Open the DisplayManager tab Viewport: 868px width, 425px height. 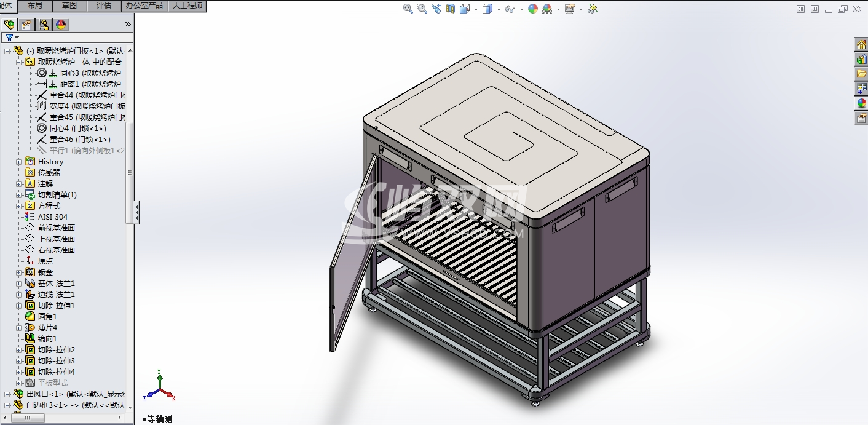tap(60, 25)
